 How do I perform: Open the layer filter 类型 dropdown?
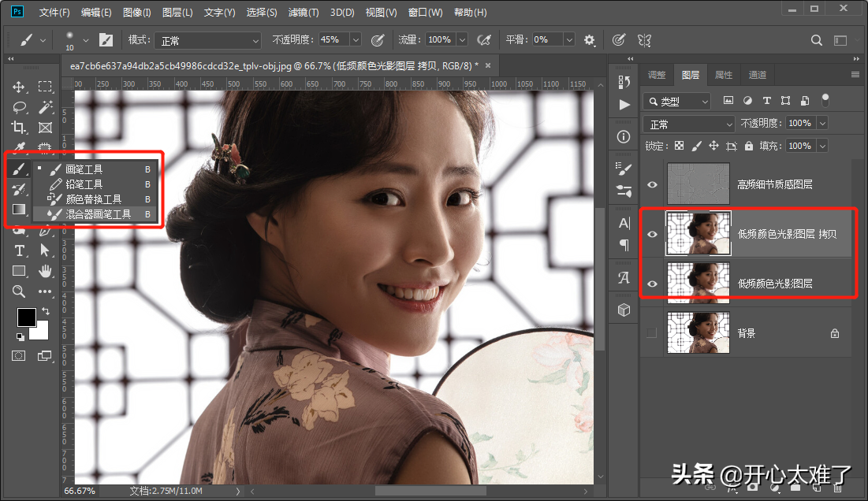676,101
